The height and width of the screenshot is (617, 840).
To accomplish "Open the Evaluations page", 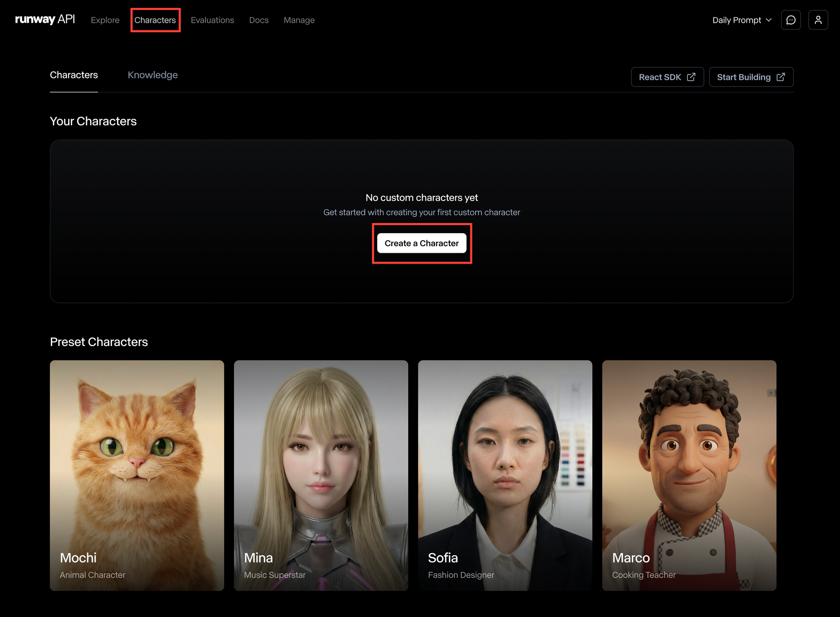I will coord(212,20).
